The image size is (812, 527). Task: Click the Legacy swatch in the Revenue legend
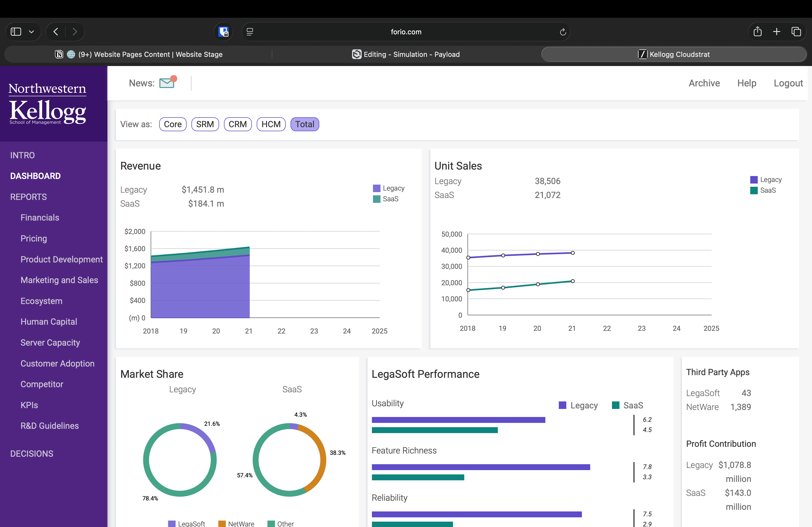(x=376, y=188)
